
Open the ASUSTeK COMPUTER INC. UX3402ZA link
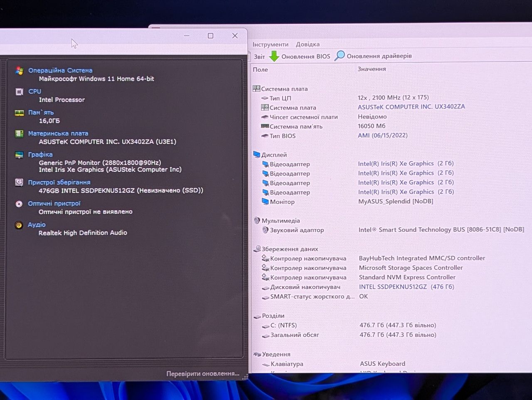click(411, 107)
